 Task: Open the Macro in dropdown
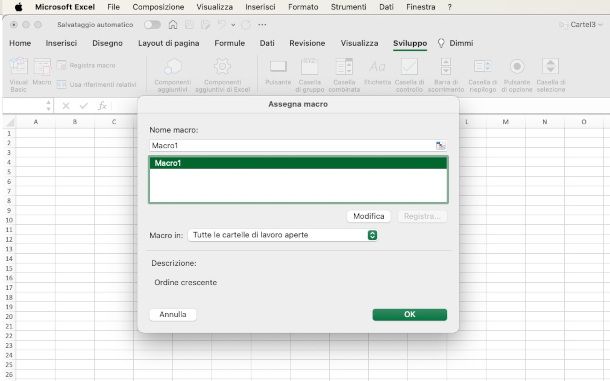pyautogui.click(x=283, y=235)
